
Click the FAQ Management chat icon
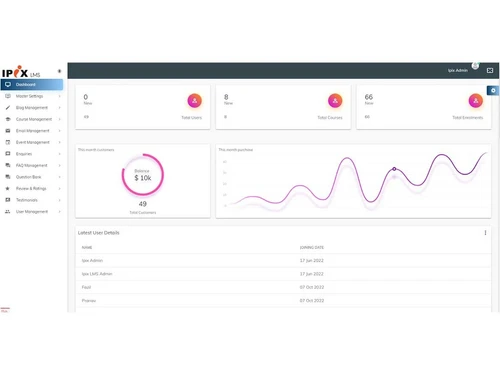pyautogui.click(x=8, y=165)
